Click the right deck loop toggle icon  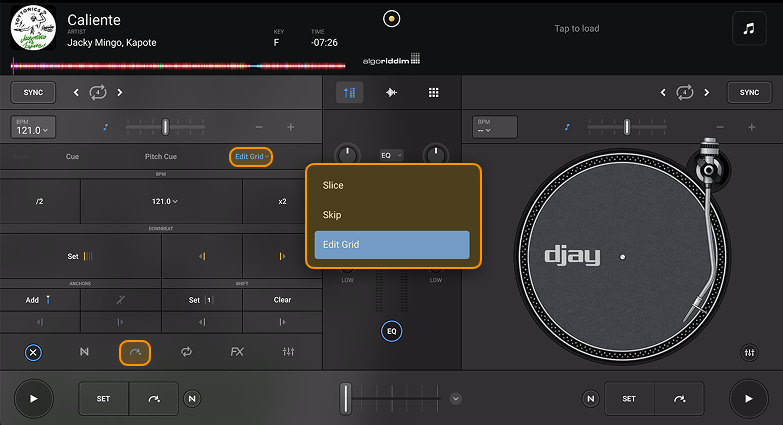coord(685,92)
